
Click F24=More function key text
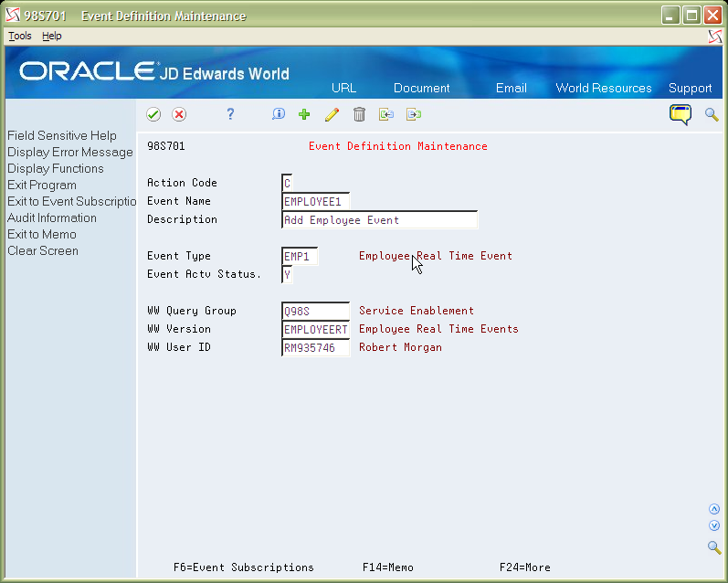coord(525,567)
